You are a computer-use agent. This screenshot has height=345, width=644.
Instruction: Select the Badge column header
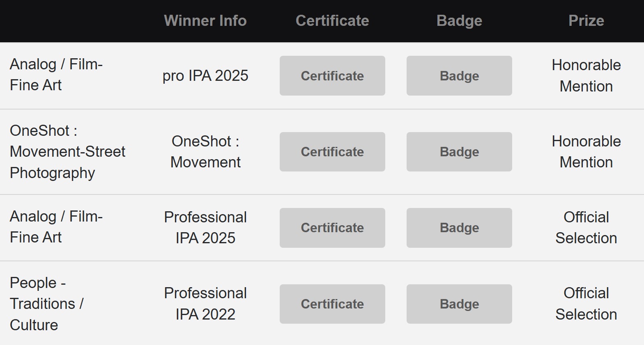459,21
